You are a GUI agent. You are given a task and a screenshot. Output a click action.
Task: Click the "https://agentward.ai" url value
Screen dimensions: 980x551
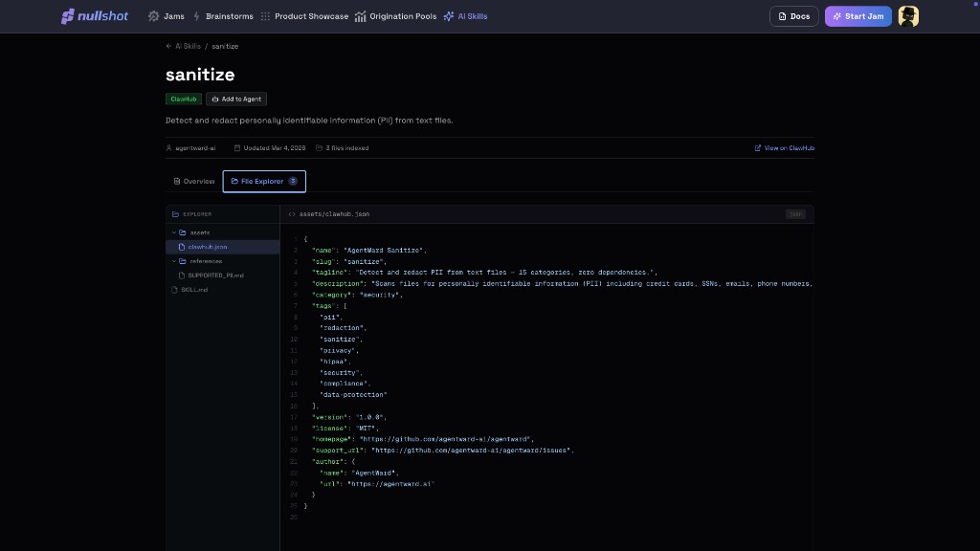(390, 484)
